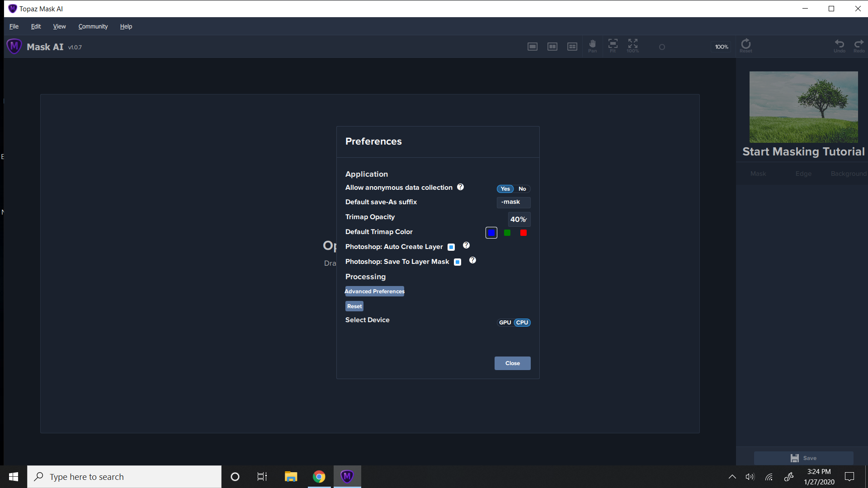Toggle Photoshop Save To Layer Mask checkbox

[458, 262]
